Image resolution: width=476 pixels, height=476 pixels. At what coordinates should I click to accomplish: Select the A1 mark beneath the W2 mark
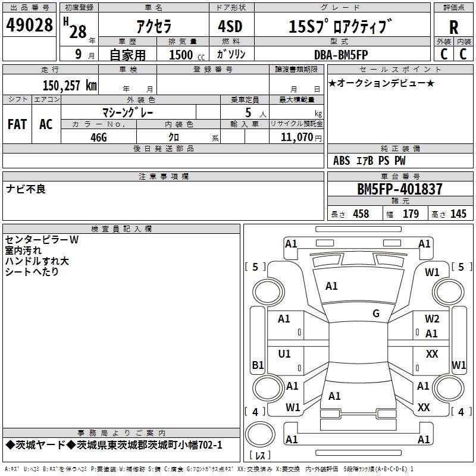click(431, 334)
